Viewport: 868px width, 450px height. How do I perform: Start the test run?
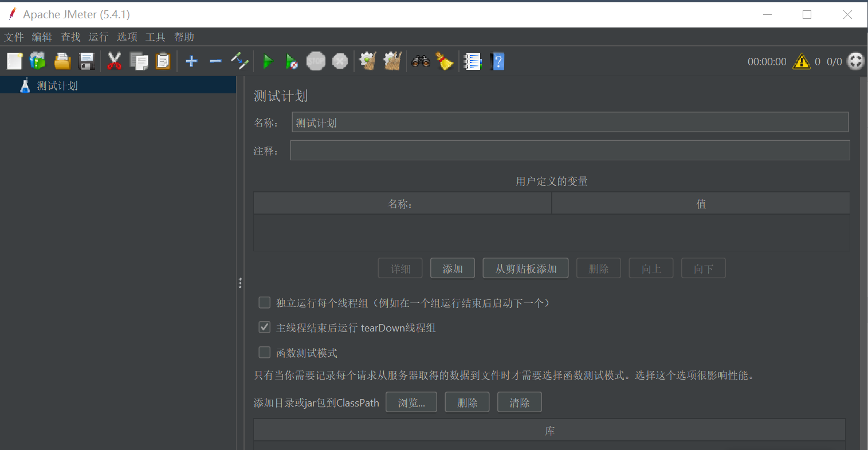268,61
